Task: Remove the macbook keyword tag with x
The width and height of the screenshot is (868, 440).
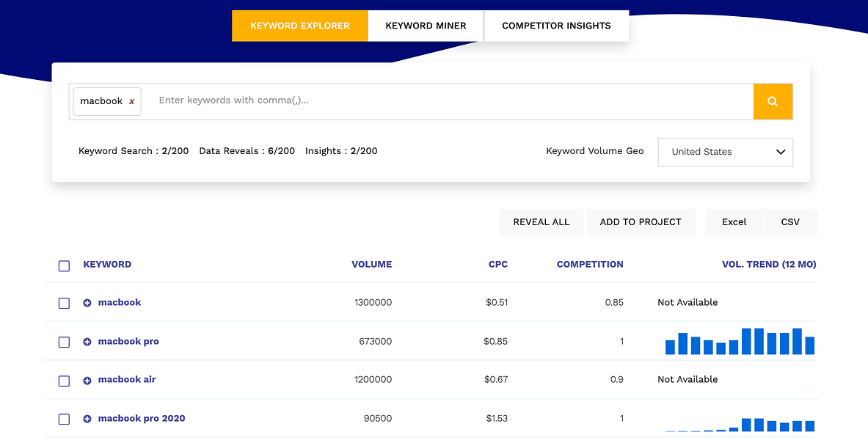Action: (x=132, y=102)
